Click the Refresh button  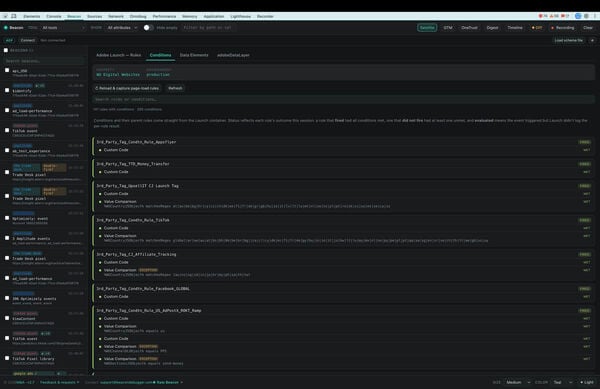(175, 88)
